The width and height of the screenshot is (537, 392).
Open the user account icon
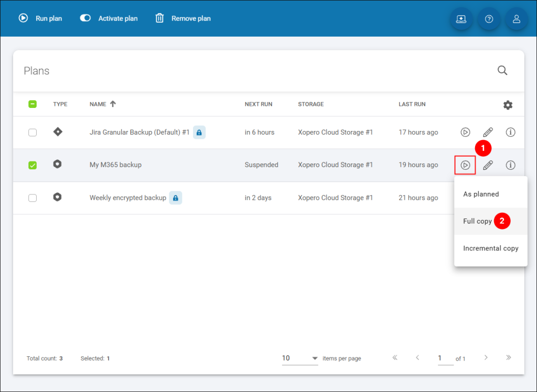(516, 19)
